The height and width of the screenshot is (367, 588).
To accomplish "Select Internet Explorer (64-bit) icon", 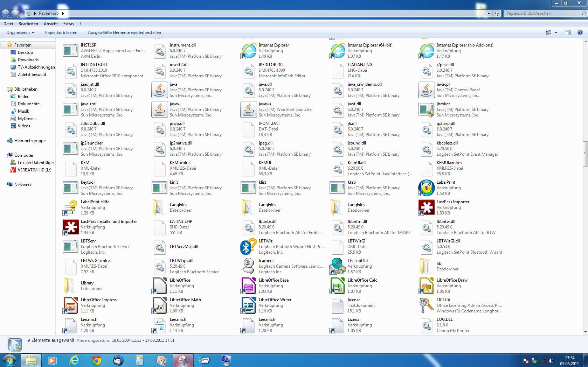I will [x=337, y=51].
